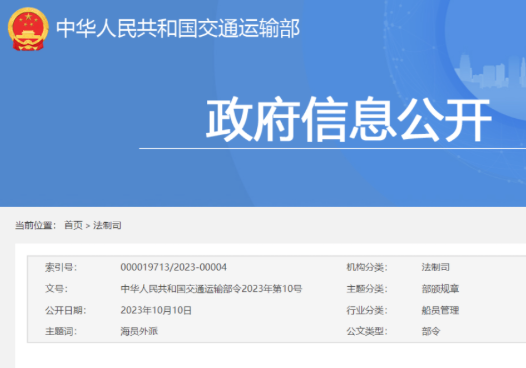526x368 pixels.
Task: Click the 主题词 field label
Action: (61, 331)
